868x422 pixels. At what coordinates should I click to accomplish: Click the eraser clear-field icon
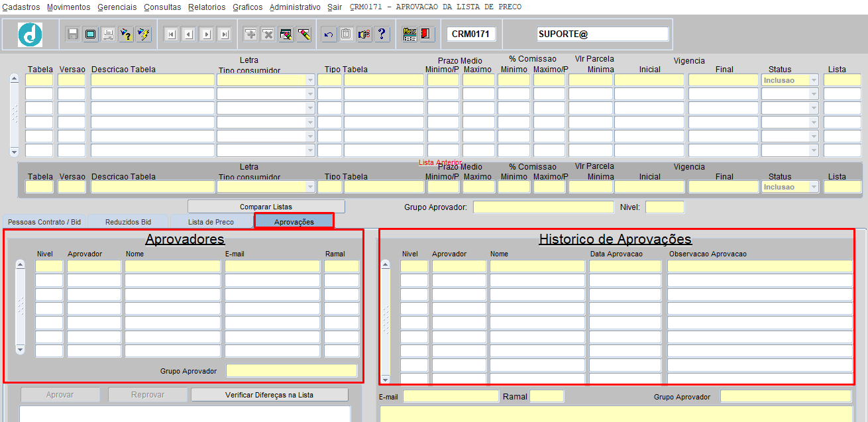pyautogui.click(x=303, y=34)
